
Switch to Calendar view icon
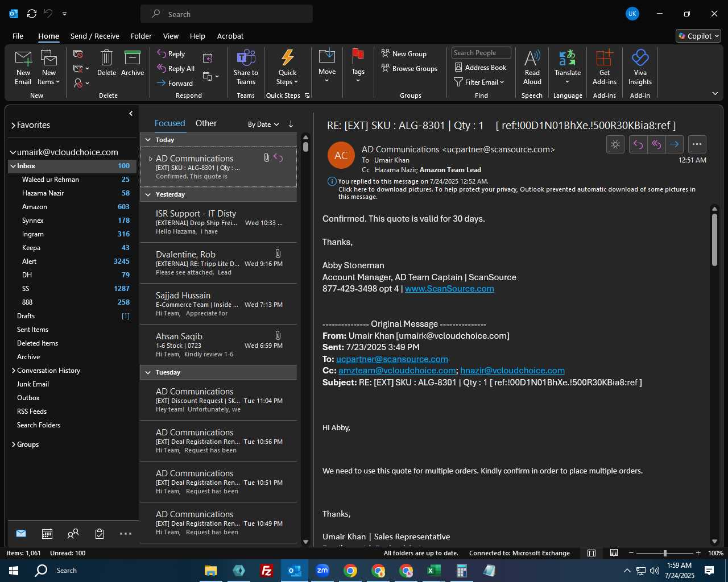[x=47, y=534]
